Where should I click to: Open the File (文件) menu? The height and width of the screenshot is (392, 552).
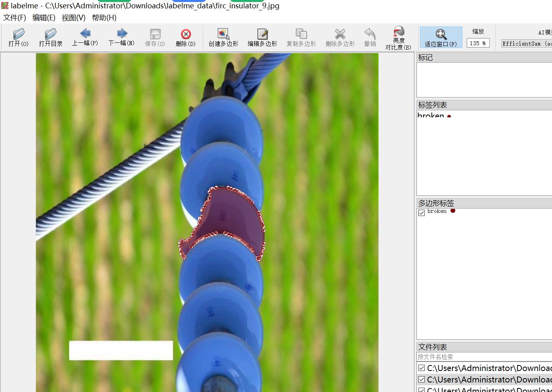pos(15,17)
